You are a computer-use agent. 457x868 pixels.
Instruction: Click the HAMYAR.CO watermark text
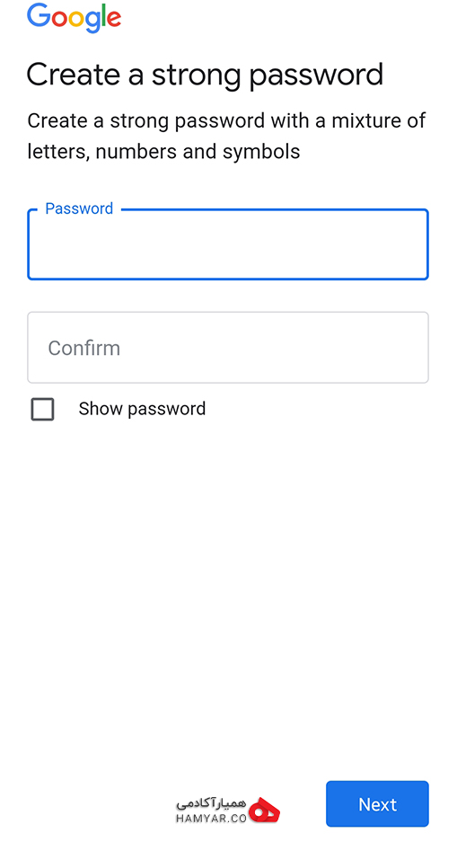(211, 819)
